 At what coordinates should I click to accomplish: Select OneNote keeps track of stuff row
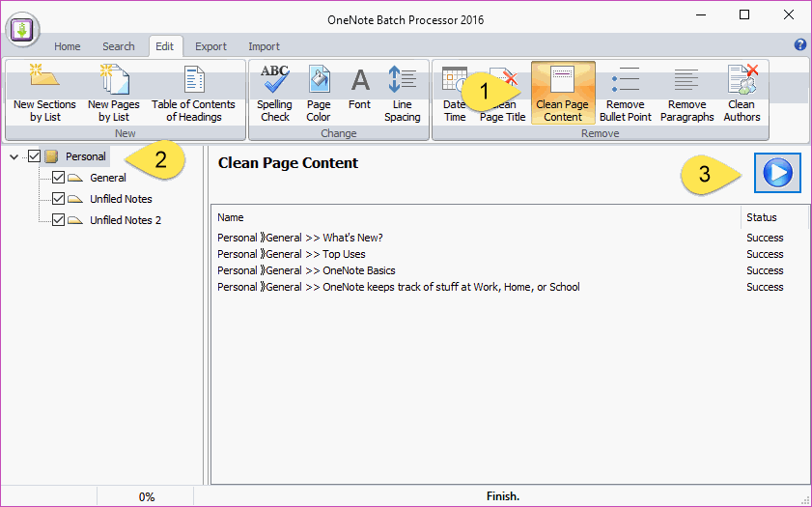pos(510,287)
